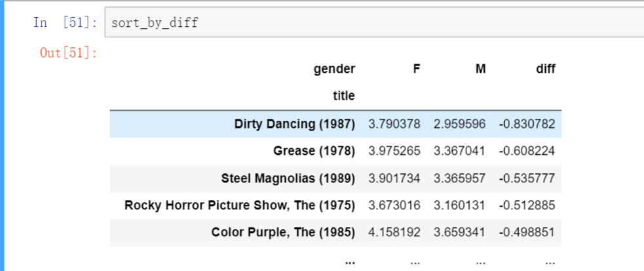Click F value 3.975265
This screenshot has height=271, width=644.
[394, 151]
